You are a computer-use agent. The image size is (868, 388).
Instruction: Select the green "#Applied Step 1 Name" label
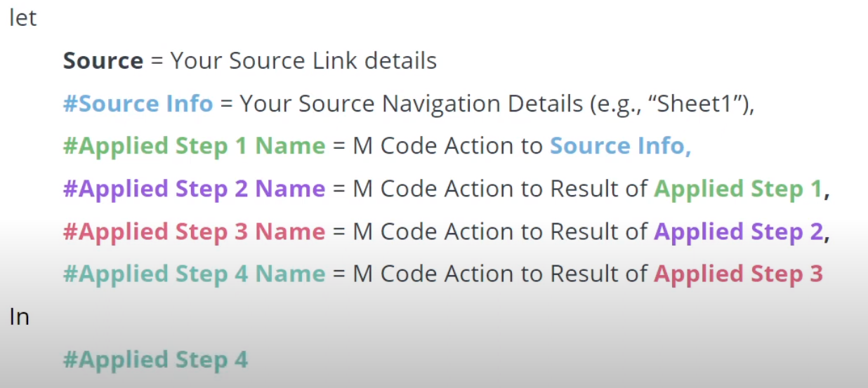point(194,146)
